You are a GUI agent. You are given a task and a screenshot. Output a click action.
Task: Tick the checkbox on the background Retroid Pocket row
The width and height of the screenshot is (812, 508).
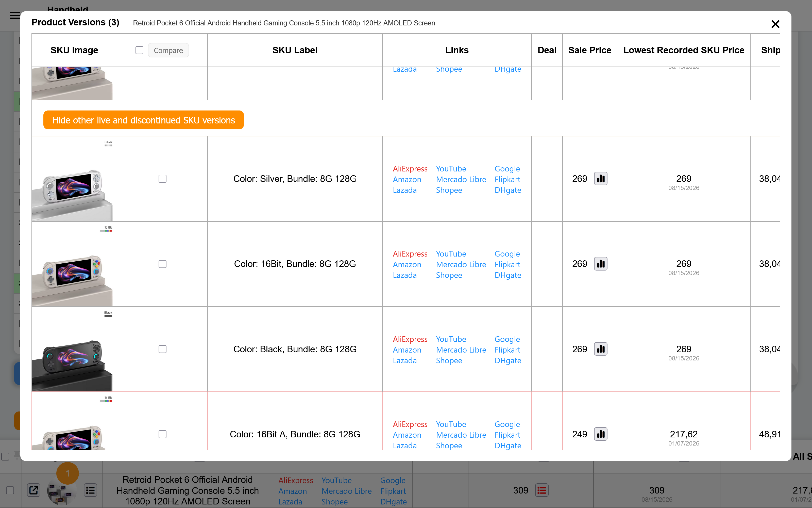tap(10, 490)
